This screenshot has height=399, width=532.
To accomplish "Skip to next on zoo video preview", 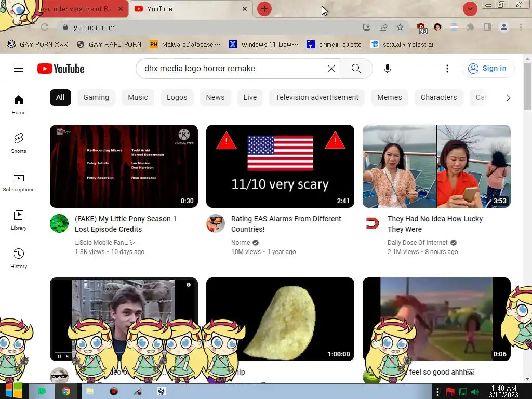I will click(x=68, y=356).
